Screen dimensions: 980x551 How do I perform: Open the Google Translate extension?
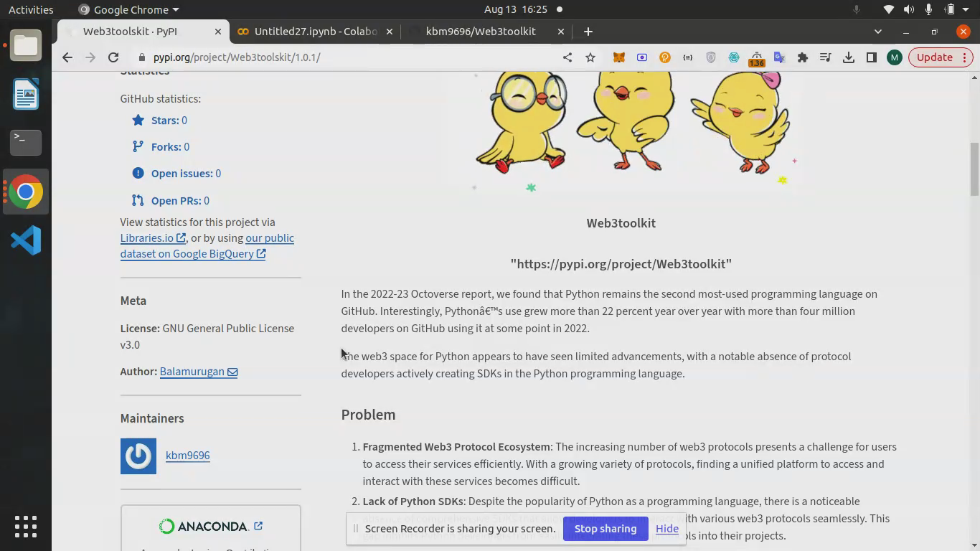780,57
